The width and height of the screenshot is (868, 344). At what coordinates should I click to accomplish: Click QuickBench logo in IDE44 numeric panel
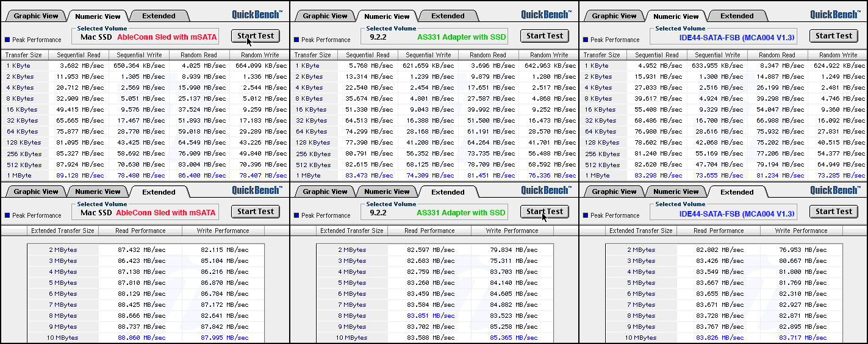tap(835, 15)
